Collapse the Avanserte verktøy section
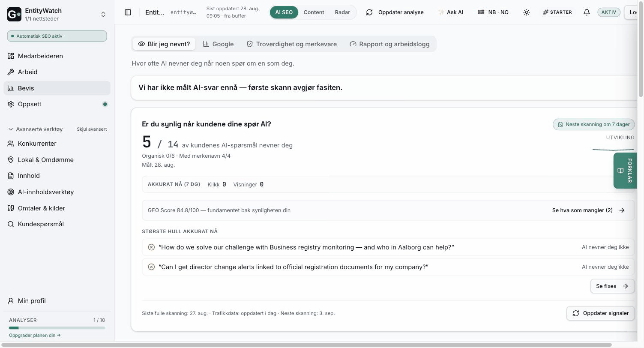 coord(36,129)
